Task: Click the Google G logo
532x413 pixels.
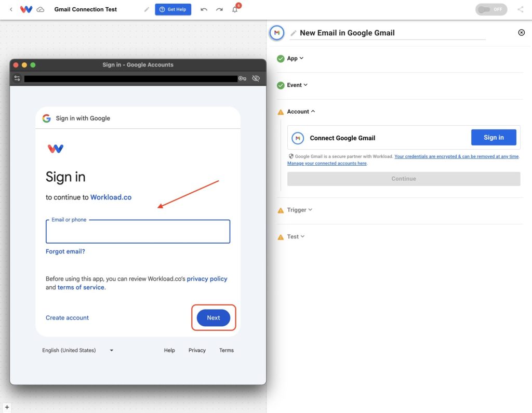Action: pos(46,118)
